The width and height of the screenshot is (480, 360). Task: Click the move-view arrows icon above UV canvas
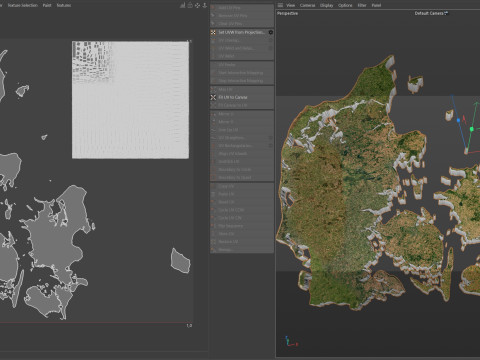(x=197, y=5)
